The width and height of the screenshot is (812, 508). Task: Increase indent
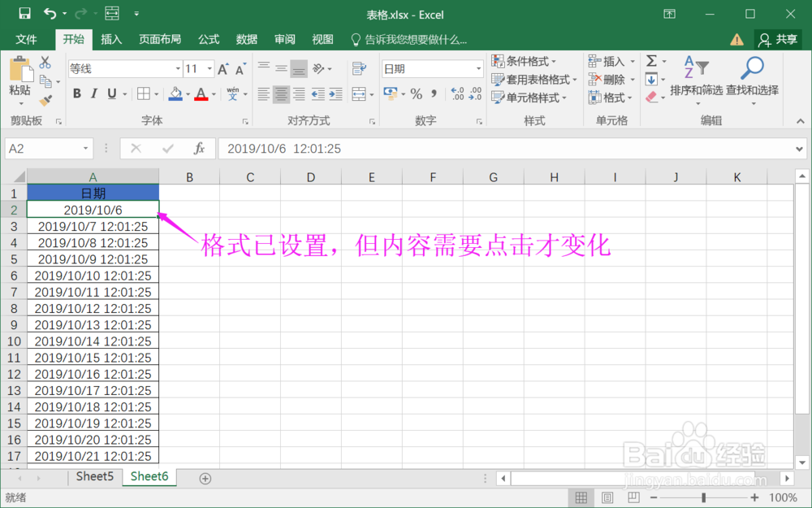click(x=335, y=93)
